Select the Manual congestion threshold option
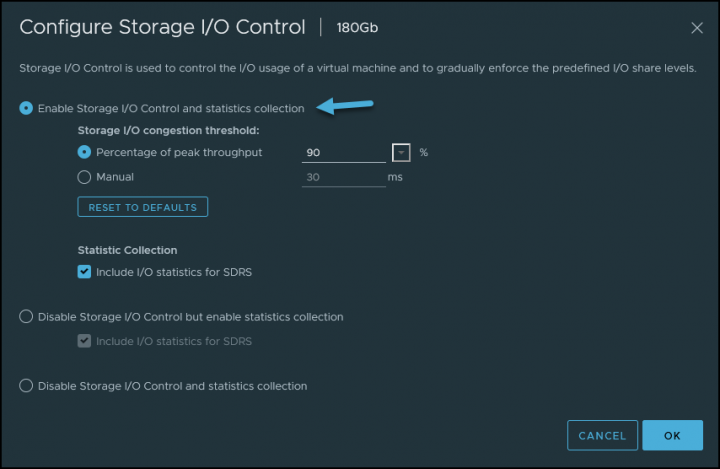The image size is (720, 469). (84, 177)
